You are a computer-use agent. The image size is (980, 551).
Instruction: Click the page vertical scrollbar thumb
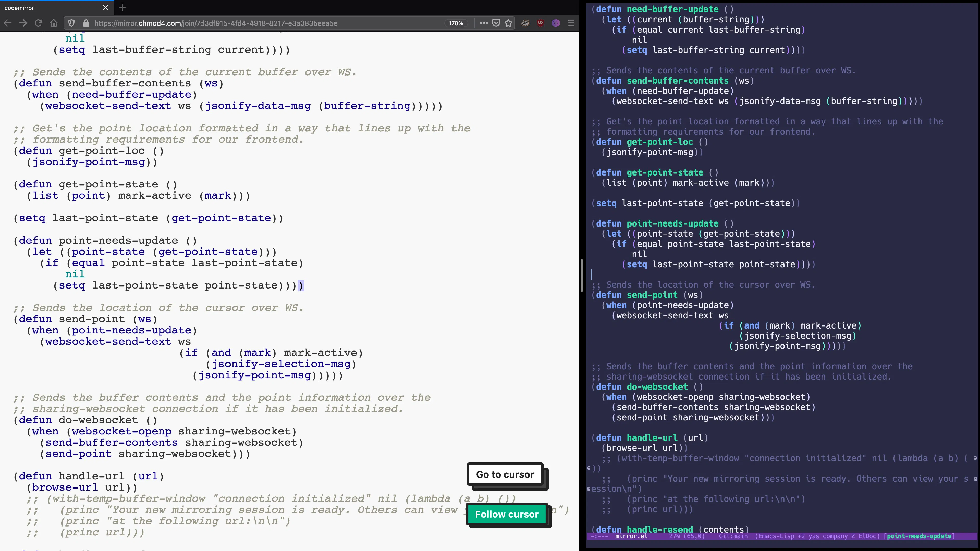coord(582,275)
